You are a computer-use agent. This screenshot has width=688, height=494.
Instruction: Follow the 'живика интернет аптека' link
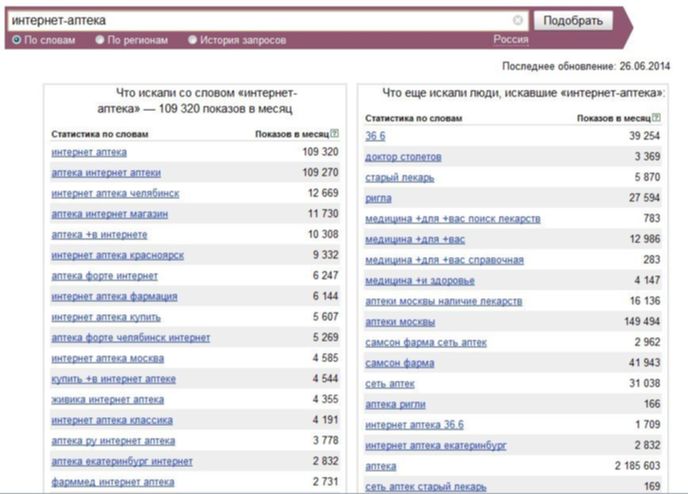[108, 400]
